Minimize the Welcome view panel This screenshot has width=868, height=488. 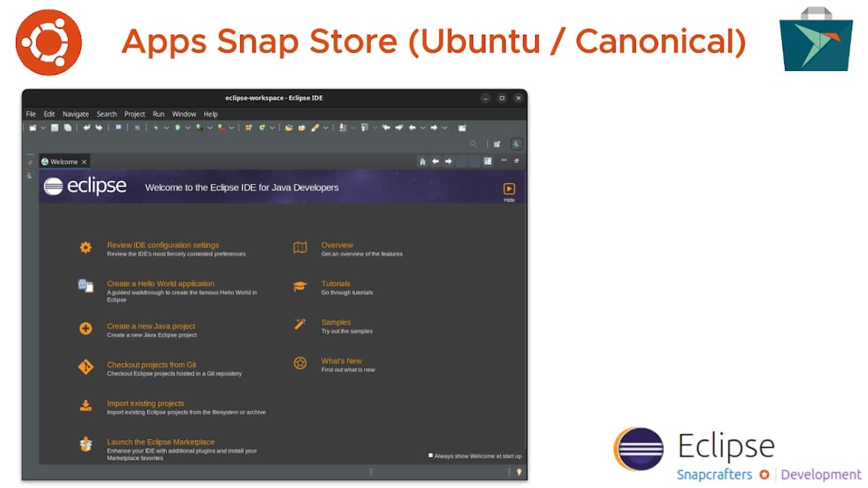[x=504, y=160]
